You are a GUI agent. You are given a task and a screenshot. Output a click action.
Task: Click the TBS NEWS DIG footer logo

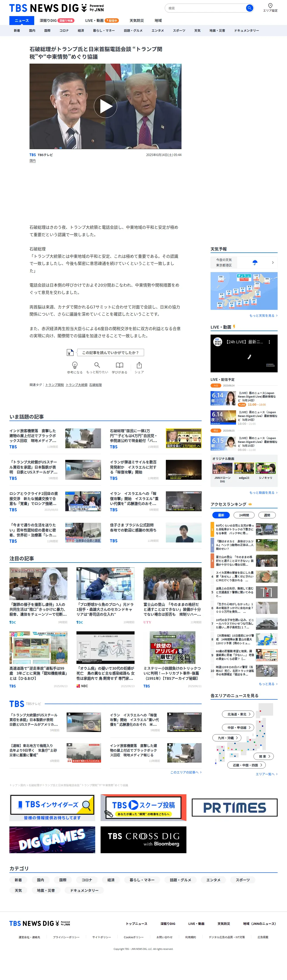pyautogui.click(x=40, y=923)
